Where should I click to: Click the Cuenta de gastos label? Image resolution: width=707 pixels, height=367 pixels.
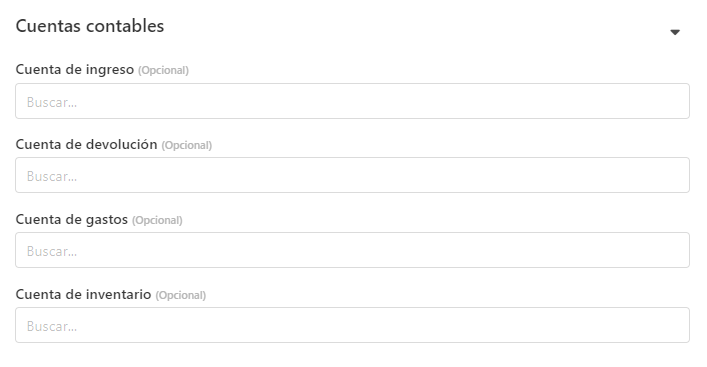coord(72,220)
